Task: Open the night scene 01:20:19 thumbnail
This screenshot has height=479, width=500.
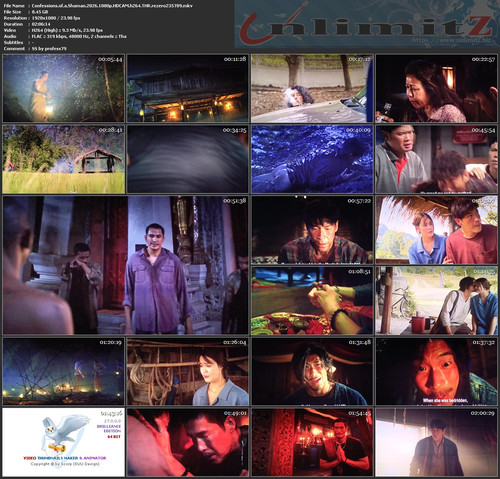Action: pos(63,371)
